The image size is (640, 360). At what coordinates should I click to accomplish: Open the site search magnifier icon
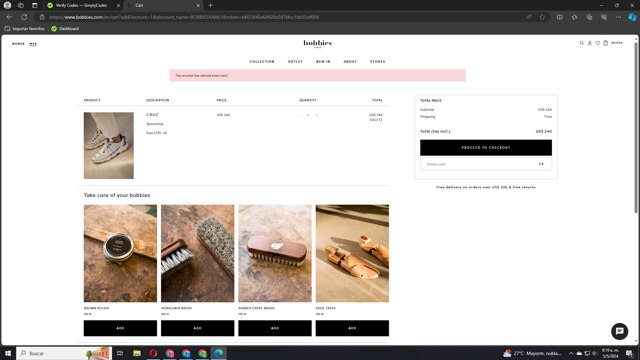tap(582, 43)
